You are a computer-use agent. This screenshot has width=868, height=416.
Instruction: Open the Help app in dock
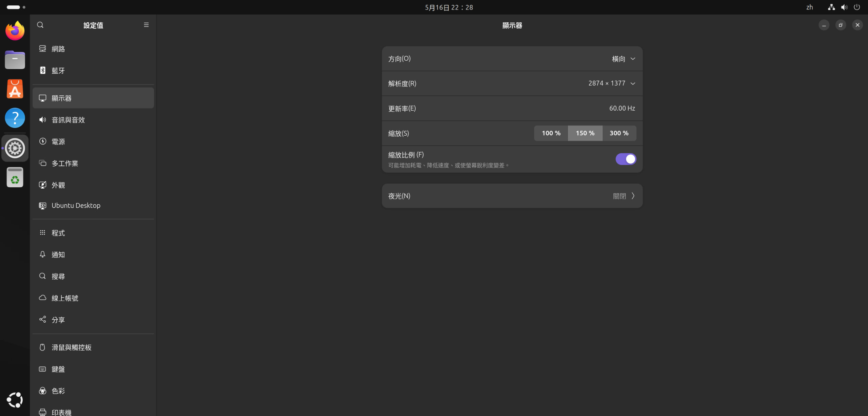click(15, 118)
